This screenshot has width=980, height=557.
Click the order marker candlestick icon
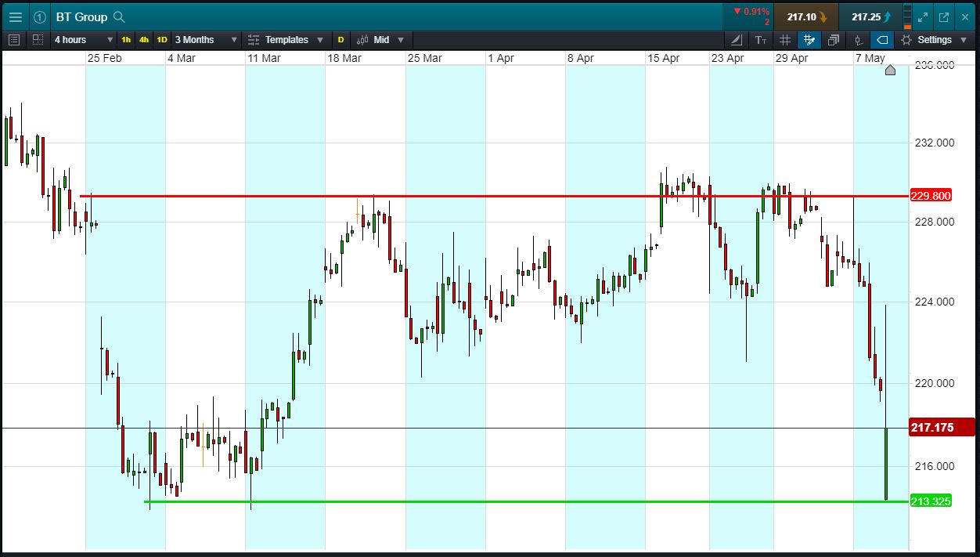[x=858, y=39]
